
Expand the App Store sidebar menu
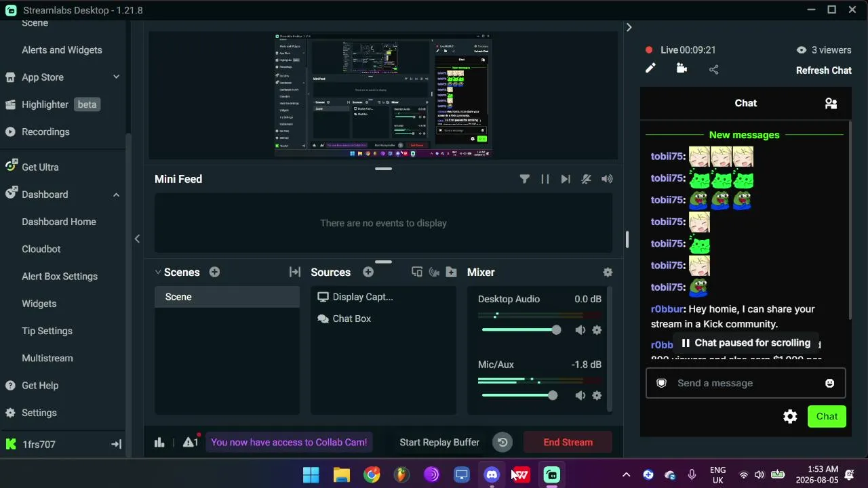[116, 77]
